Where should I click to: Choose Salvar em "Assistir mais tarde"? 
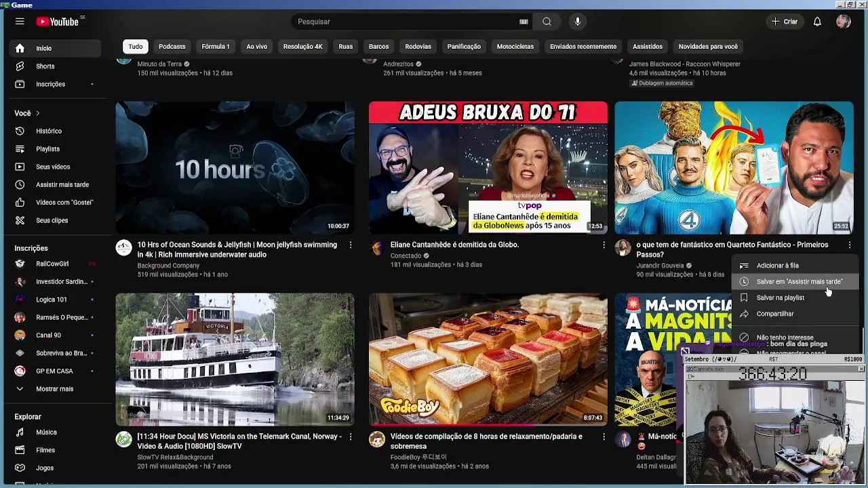click(795, 281)
